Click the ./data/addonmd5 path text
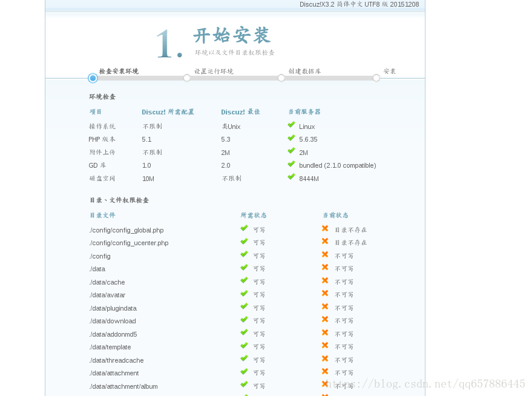Screen dimensions: 532x396 pyautogui.click(x=113, y=334)
